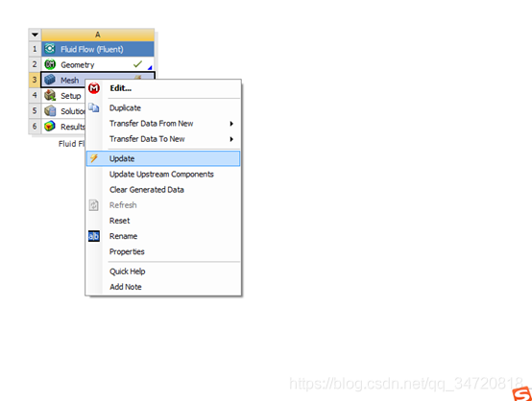Click the Geometry cell icon
Viewport: 532px width, 401px height.
[50, 64]
